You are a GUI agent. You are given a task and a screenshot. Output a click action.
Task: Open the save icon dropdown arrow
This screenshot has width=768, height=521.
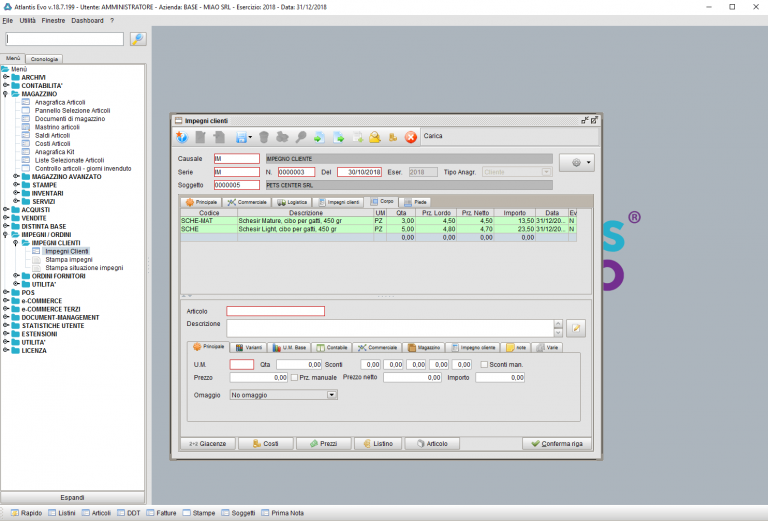250,138
